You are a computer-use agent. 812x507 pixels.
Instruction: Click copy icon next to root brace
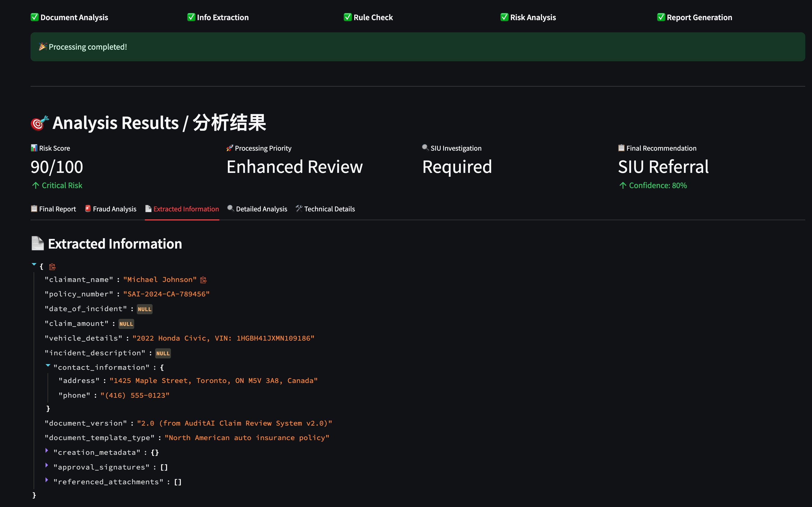point(52,267)
